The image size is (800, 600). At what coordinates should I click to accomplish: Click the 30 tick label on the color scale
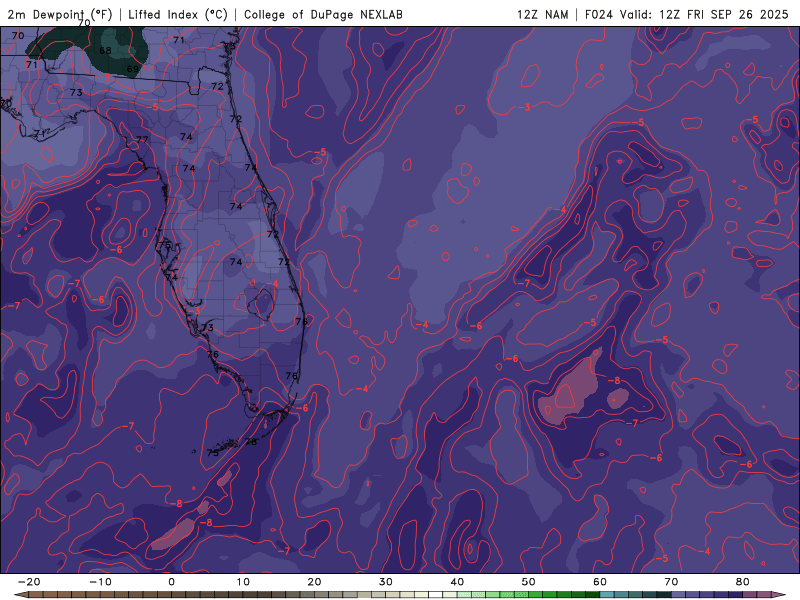(385, 581)
